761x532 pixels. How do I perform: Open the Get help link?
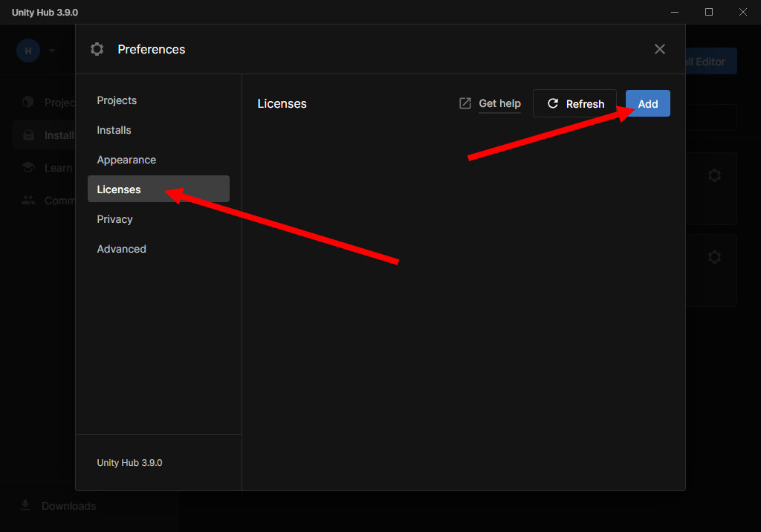[x=499, y=103]
